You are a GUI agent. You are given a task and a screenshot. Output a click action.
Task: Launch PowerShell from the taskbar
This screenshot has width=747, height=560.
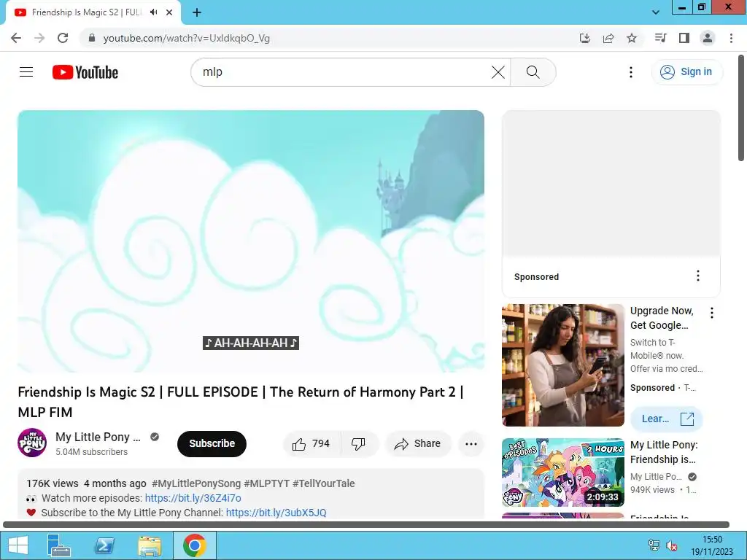(104, 545)
